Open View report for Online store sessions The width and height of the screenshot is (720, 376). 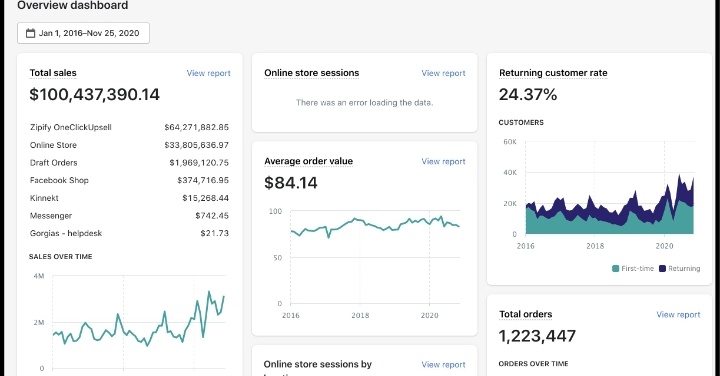443,73
